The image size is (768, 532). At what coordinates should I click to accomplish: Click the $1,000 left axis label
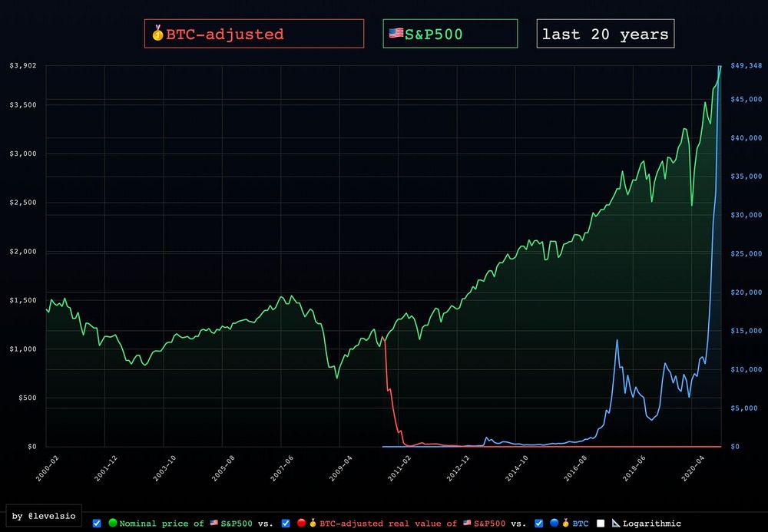(x=23, y=349)
